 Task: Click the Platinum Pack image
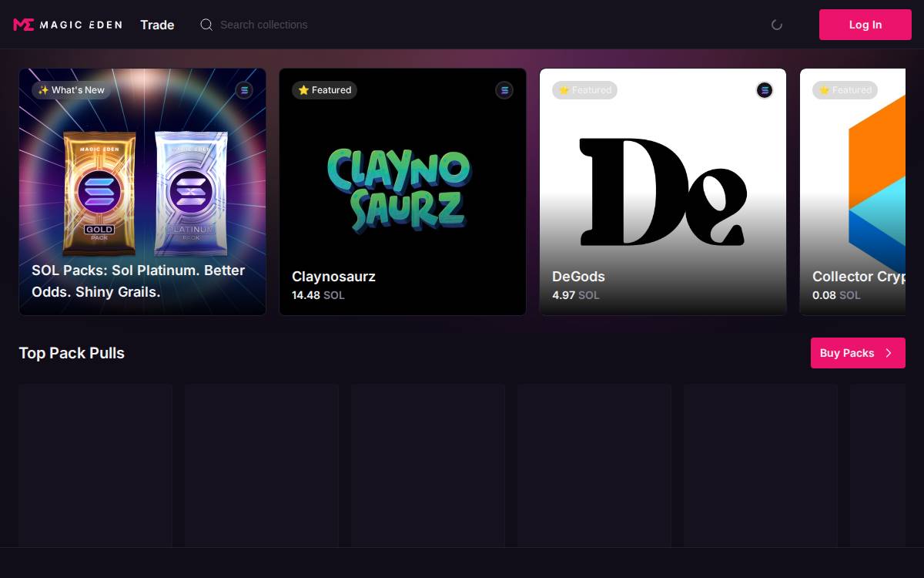[x=189, y=193]
